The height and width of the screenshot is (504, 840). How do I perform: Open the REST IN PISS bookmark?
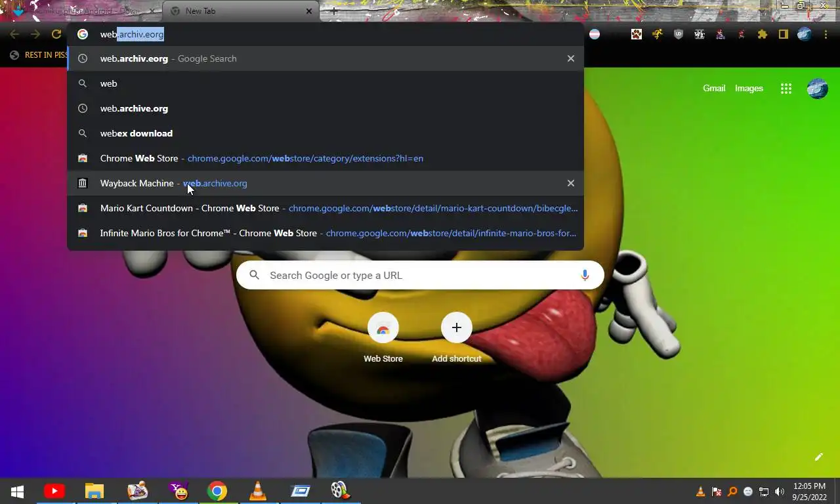[39, 55]
